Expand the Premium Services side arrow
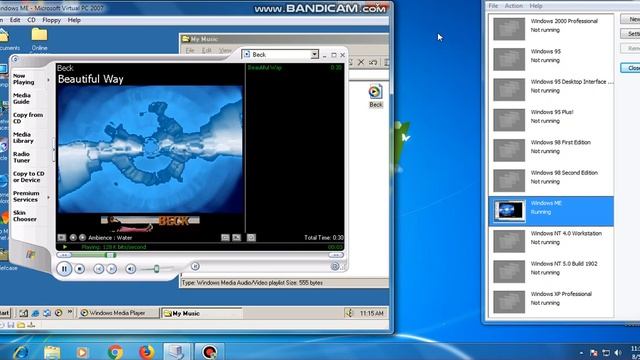The width and height of the screenshot is (640, 360). [49, 197]
